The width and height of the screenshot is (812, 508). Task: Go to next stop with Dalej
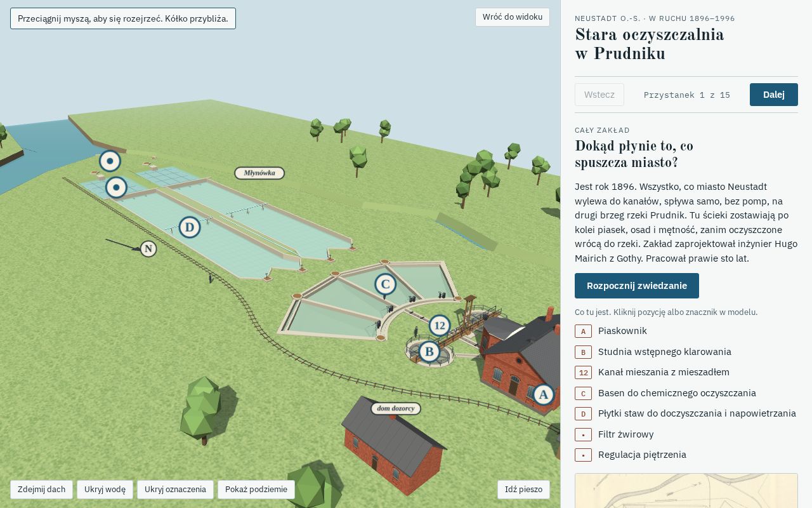click(x=774, y=95)
